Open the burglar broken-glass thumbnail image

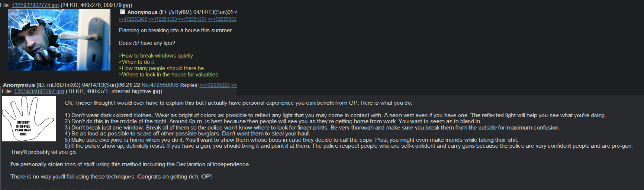pyautogui.click(x=59, y=40)
